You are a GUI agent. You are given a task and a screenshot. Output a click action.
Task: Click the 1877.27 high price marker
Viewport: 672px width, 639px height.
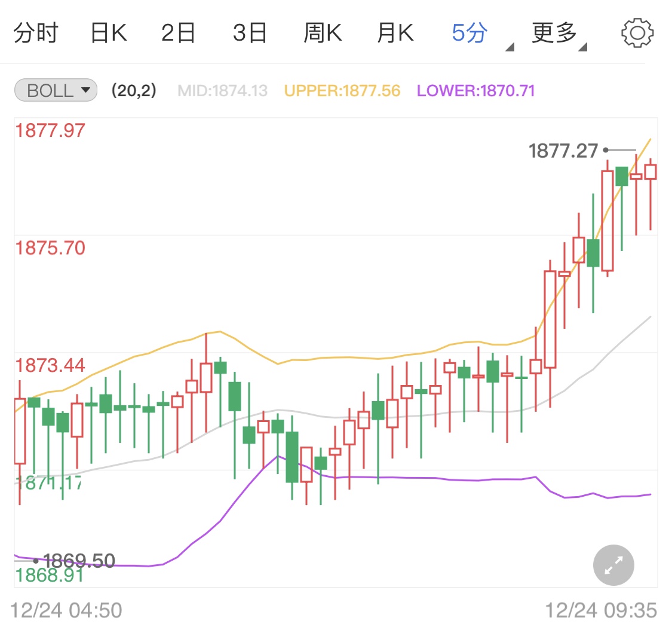tap(563, 151)
